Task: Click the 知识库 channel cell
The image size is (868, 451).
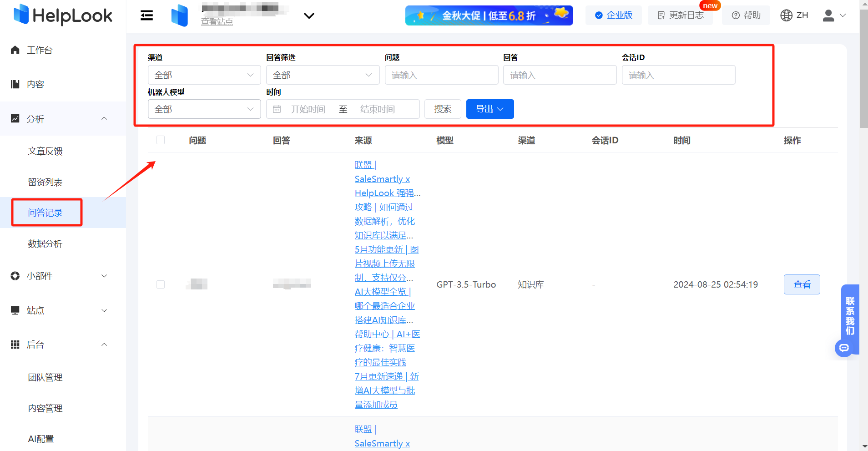Action: pos(531,284)
